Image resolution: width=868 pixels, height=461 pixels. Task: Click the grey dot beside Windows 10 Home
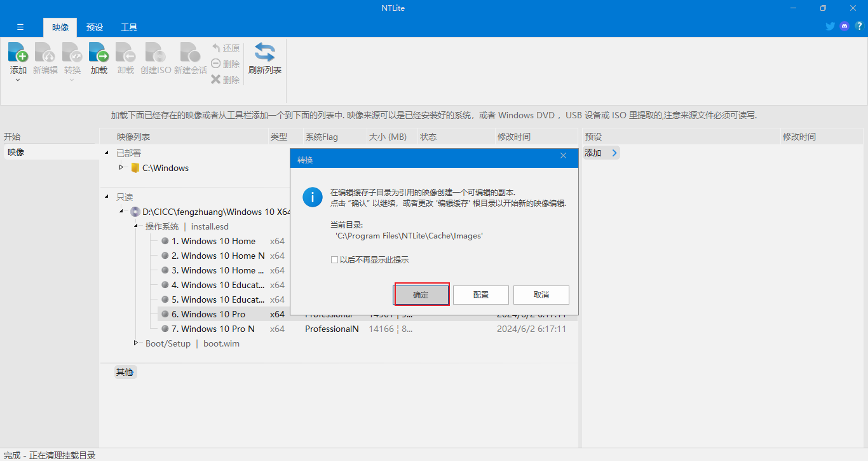[165, 241]
